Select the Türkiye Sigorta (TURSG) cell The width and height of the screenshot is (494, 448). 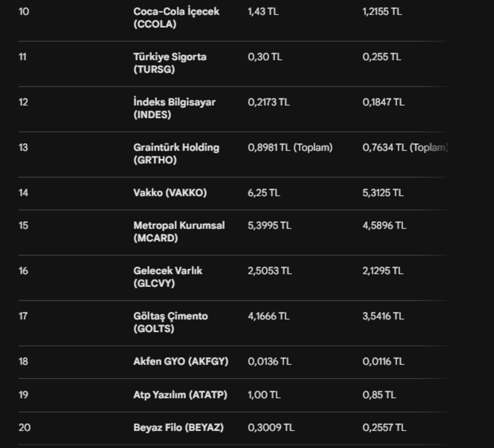click(x=170, y=63)
